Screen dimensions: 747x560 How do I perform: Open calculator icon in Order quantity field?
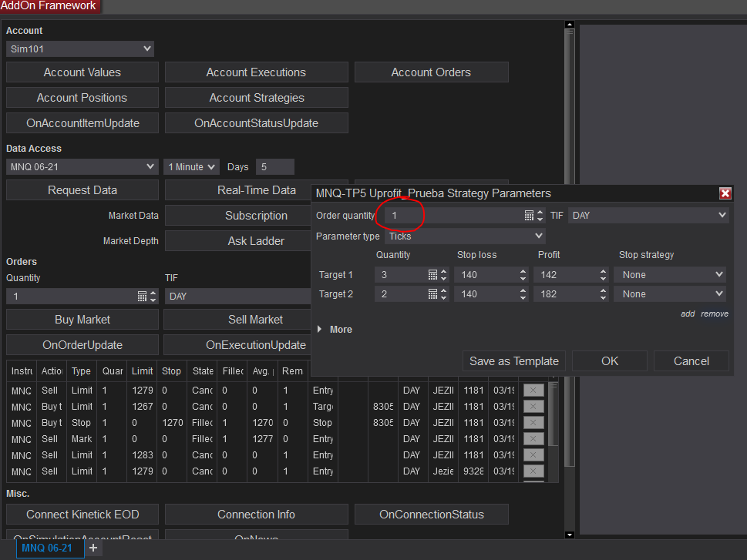(x=529, y=216)
